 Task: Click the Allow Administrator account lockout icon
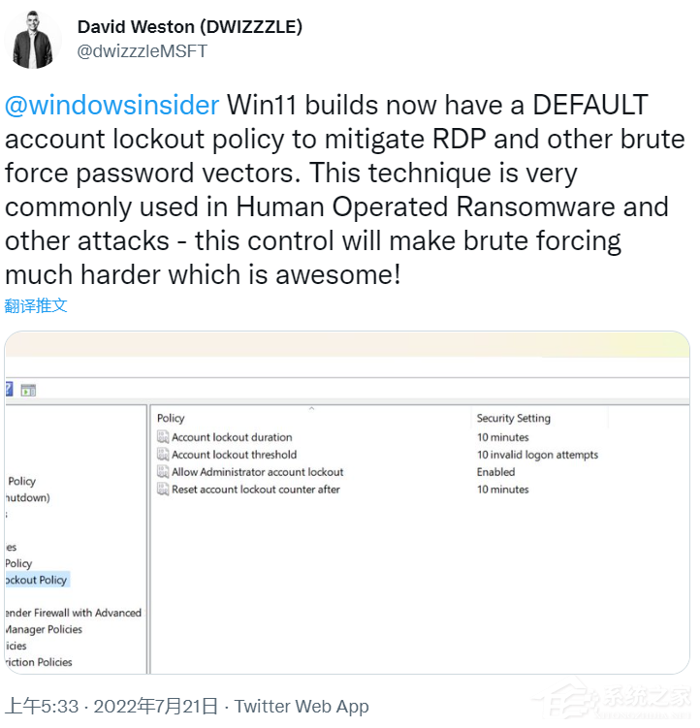coord(163,473)
